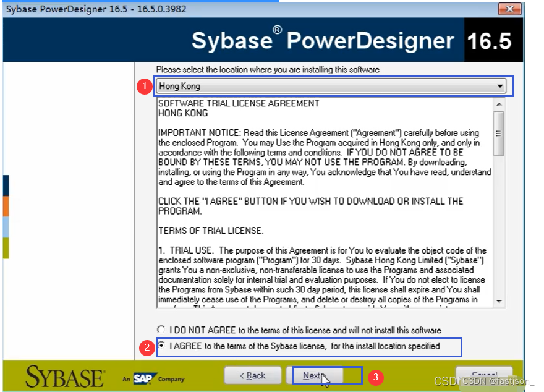Image resolution: width=544 pixels, height=392 pixels.
Task: Click the 'SOFTWARE TRIAL LICENSE AGREEMENT' heading text
Action: click(x=239, y=103)
